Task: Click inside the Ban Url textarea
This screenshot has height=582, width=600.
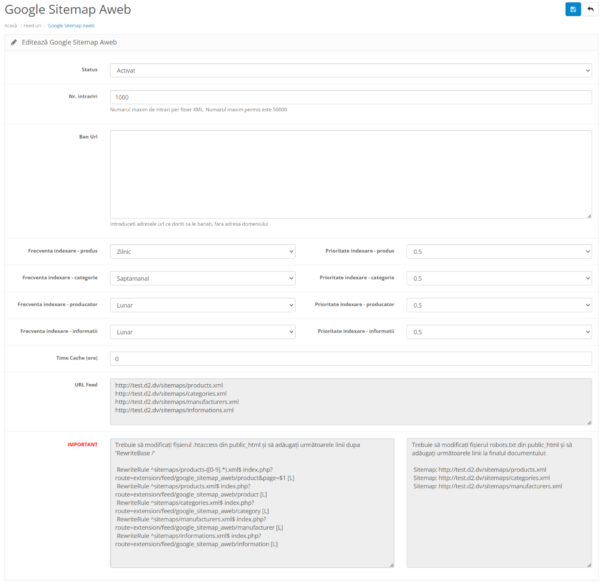Action: coord(351,174)
